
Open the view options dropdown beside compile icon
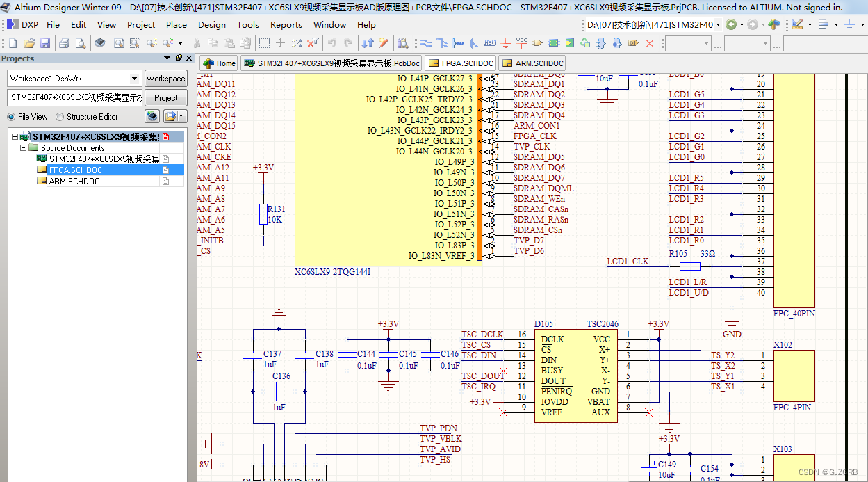[181, 116]
